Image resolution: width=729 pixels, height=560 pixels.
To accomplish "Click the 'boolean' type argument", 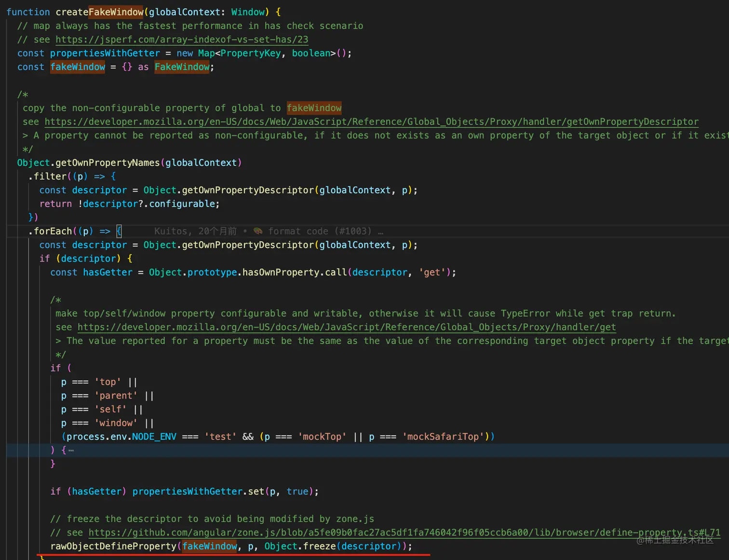I will tap(311, 53).
